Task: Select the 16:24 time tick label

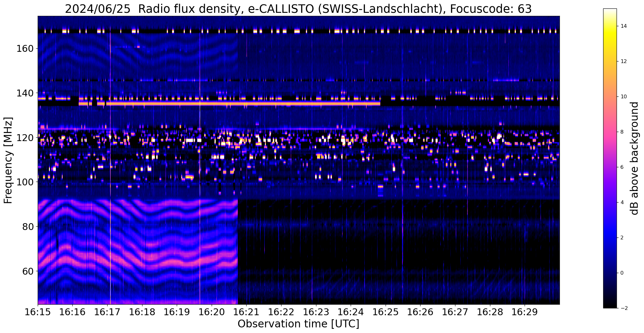Action: coord(351,312)
